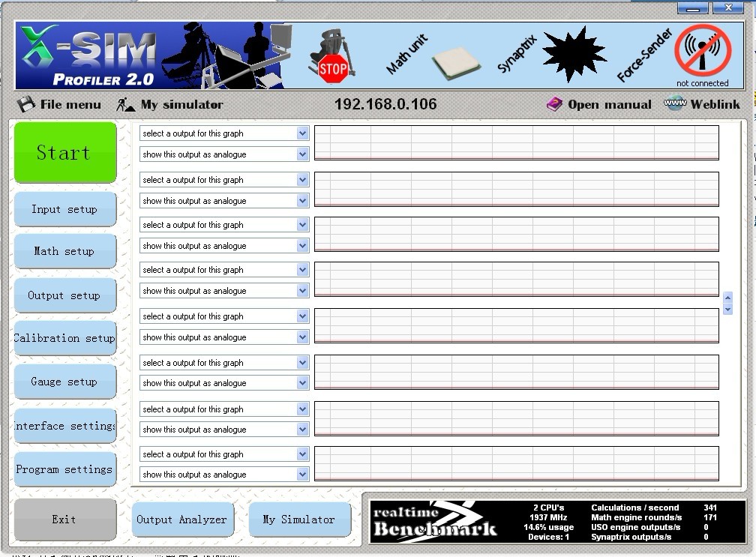Click the fourth output graph display
Screen dimensions: 756x557
(x=516, y=279)
